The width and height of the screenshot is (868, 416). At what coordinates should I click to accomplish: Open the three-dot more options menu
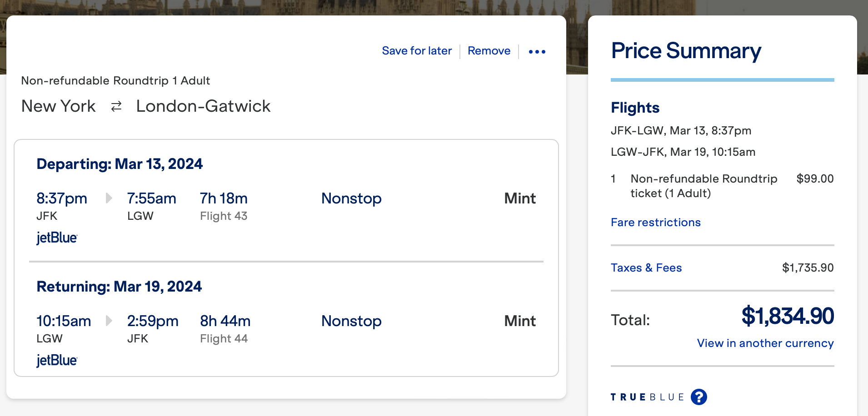click(537, 52)
